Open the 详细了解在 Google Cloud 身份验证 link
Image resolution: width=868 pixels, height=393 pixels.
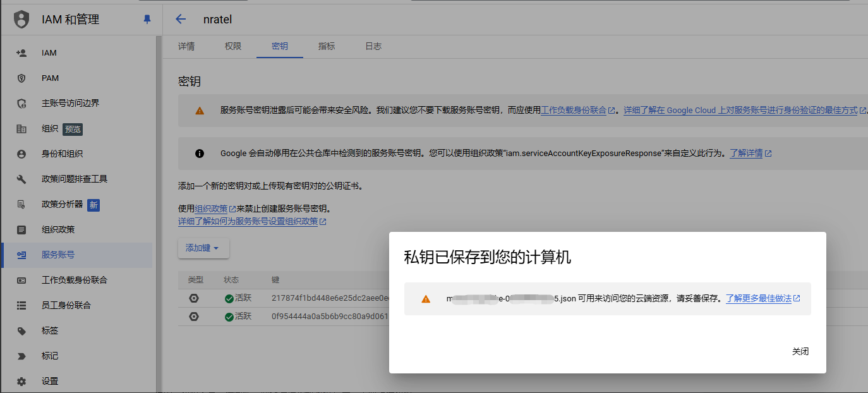(745, 111)
